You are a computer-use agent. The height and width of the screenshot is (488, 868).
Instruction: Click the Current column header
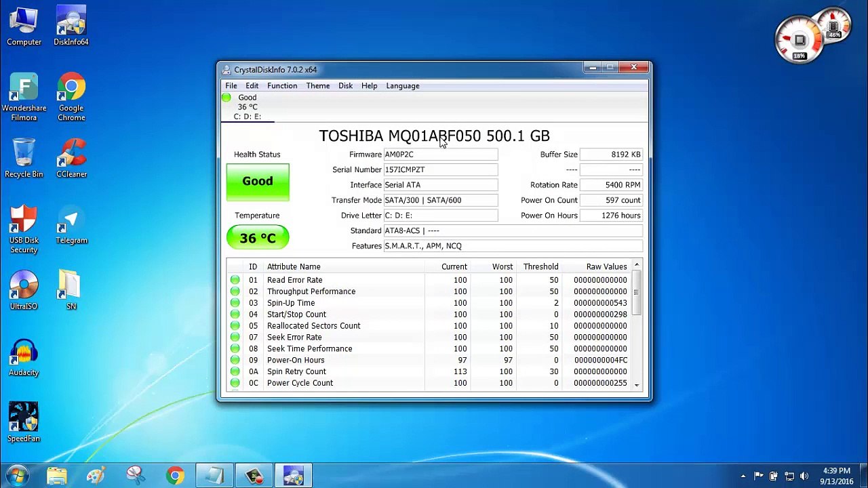coord(448,267)
